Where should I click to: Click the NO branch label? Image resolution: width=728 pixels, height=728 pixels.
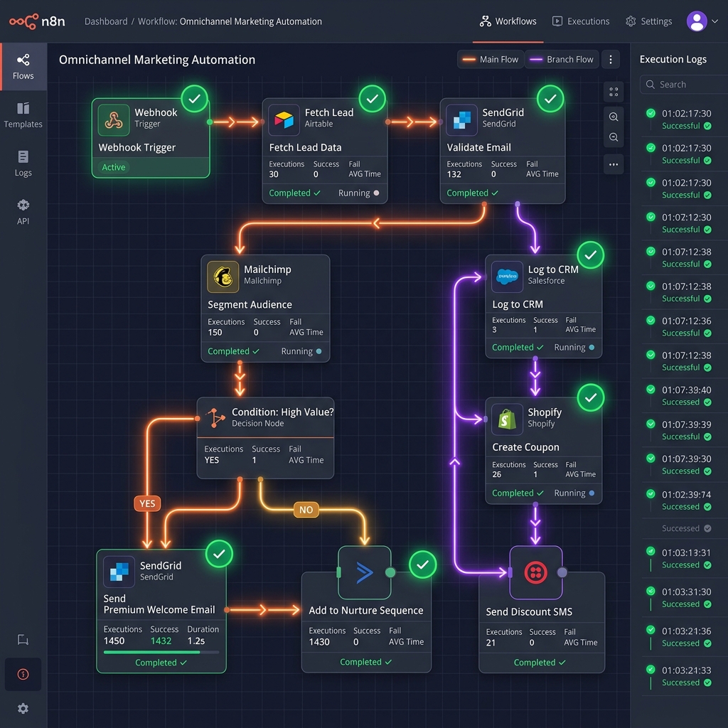[306, 510]
